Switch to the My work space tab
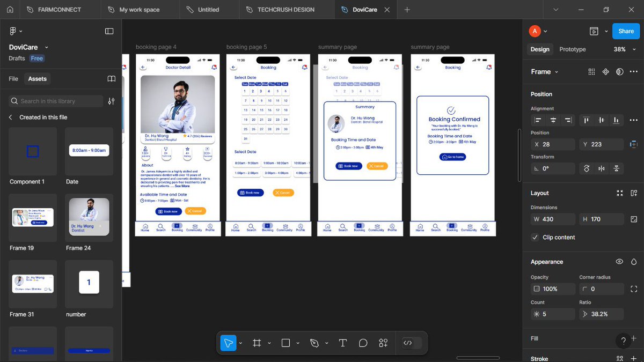 coord(139,10)
